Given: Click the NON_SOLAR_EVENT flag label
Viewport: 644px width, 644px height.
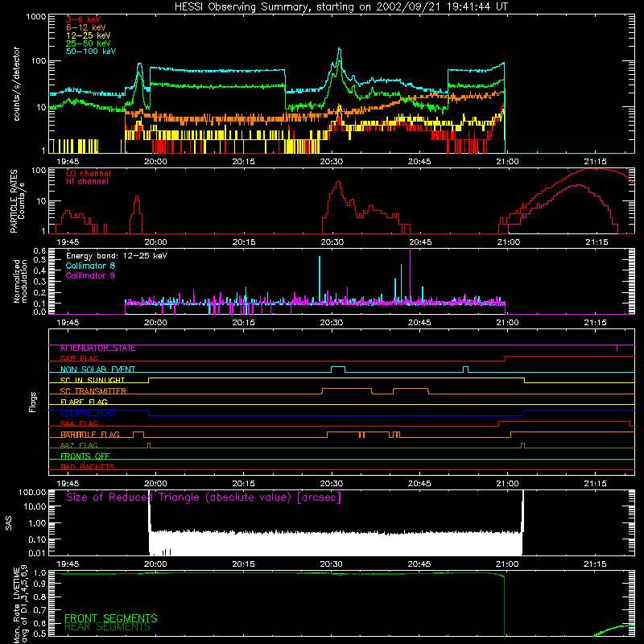Looking at the screenshot, I should coord(97,369).
